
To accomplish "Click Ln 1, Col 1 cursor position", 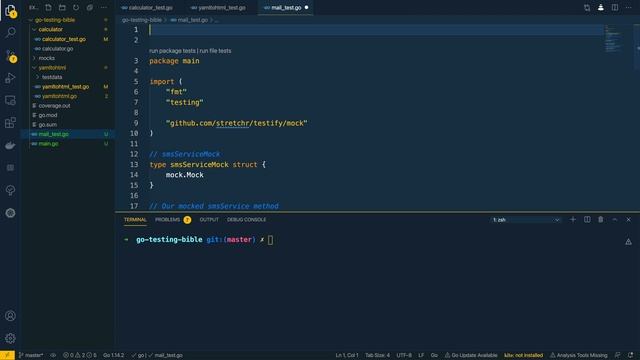I will point(347,355).
